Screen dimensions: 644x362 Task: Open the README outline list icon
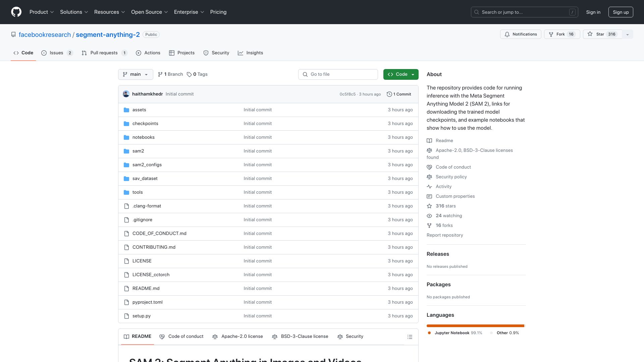410,337
